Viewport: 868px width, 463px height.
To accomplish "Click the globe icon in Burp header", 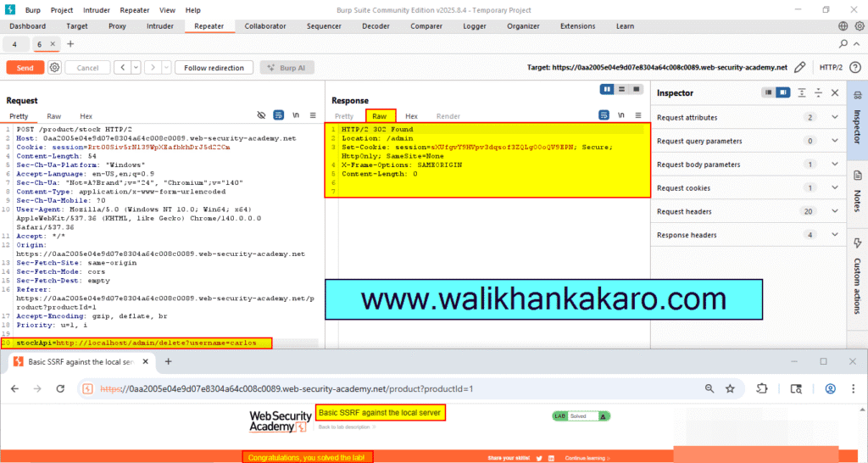I will click(843, 26).
